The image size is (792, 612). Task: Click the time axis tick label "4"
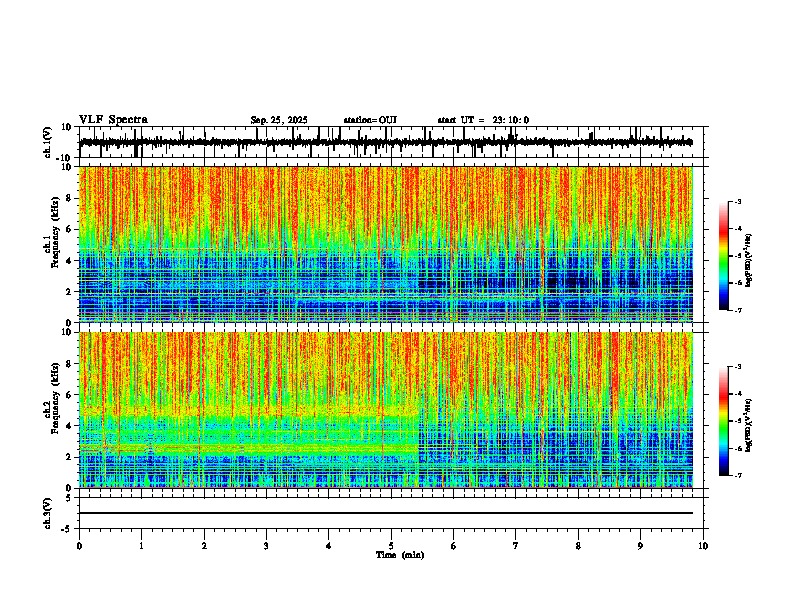point(329,546)
